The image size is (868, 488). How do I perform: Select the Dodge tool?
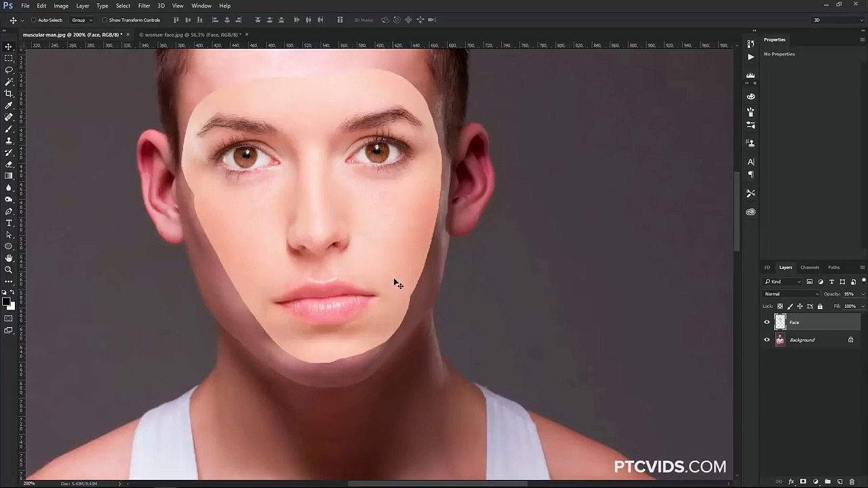(x=9, y=199)
